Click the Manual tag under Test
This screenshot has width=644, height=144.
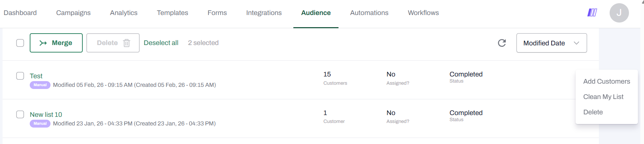[40, 85]
